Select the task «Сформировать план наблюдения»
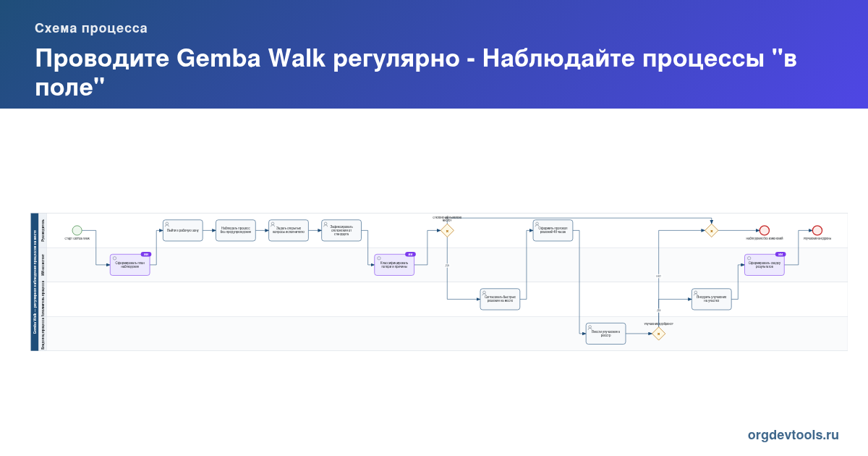Viewport: 868px width, 456px height. [x=130, y=265]
